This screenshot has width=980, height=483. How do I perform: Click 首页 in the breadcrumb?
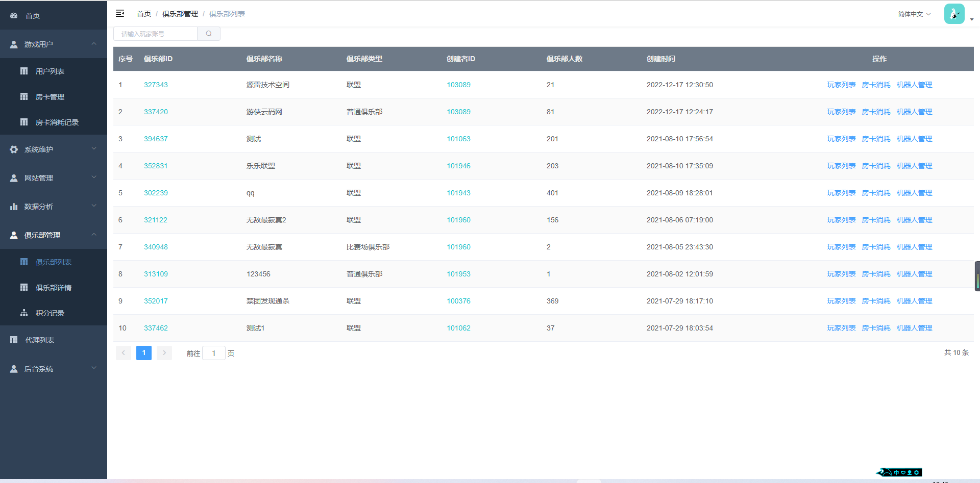(x=144, y=14)
